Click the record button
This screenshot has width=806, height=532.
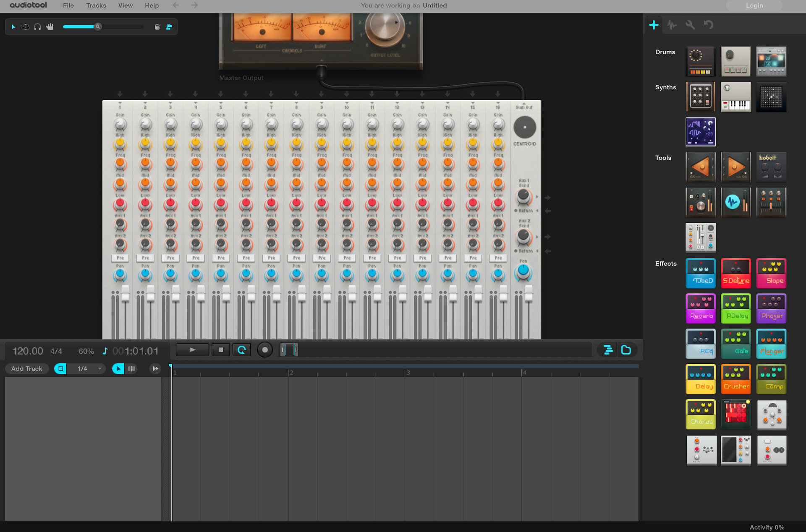pyautogui.click(x=265, y=349)
